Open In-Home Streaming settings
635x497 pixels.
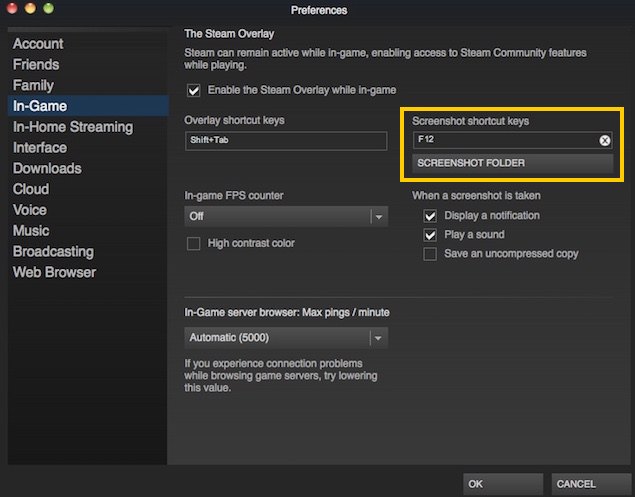point(73,127)
